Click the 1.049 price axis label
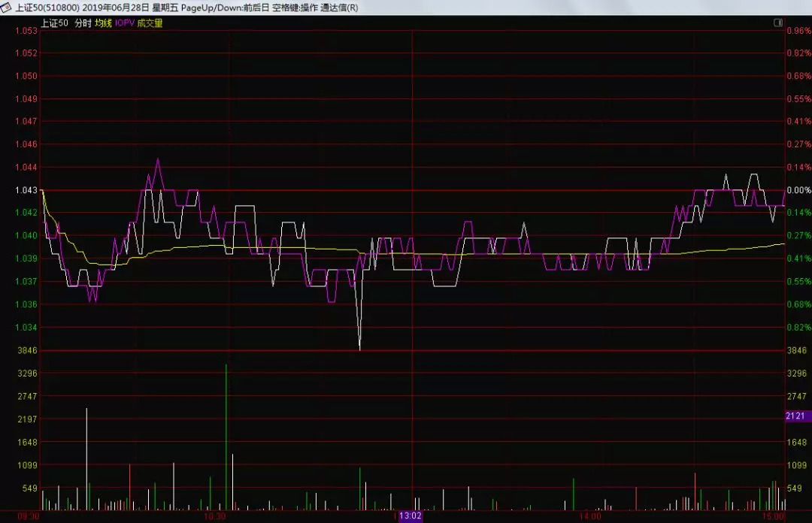Viewport: 812px width, 523px height. coord(26,99)
